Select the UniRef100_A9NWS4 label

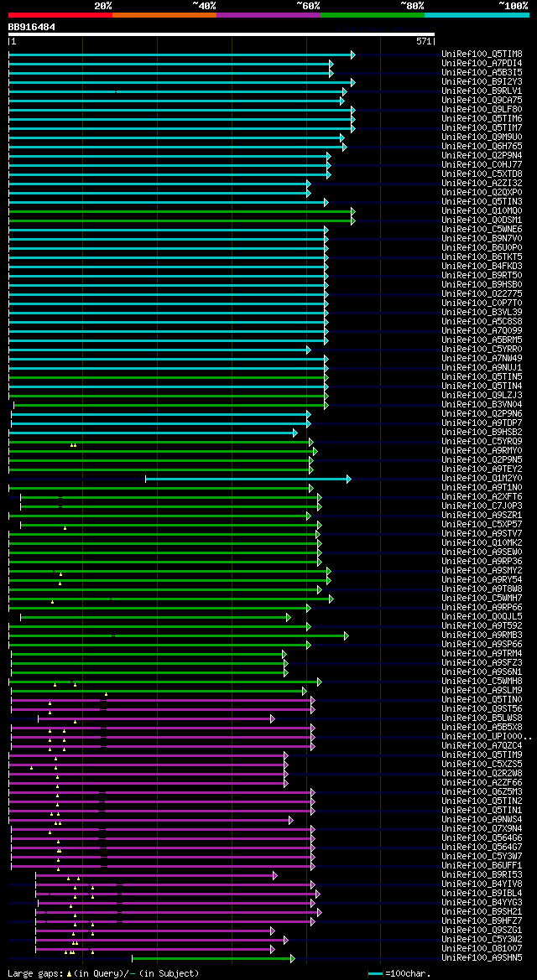(x=482, y=819)
